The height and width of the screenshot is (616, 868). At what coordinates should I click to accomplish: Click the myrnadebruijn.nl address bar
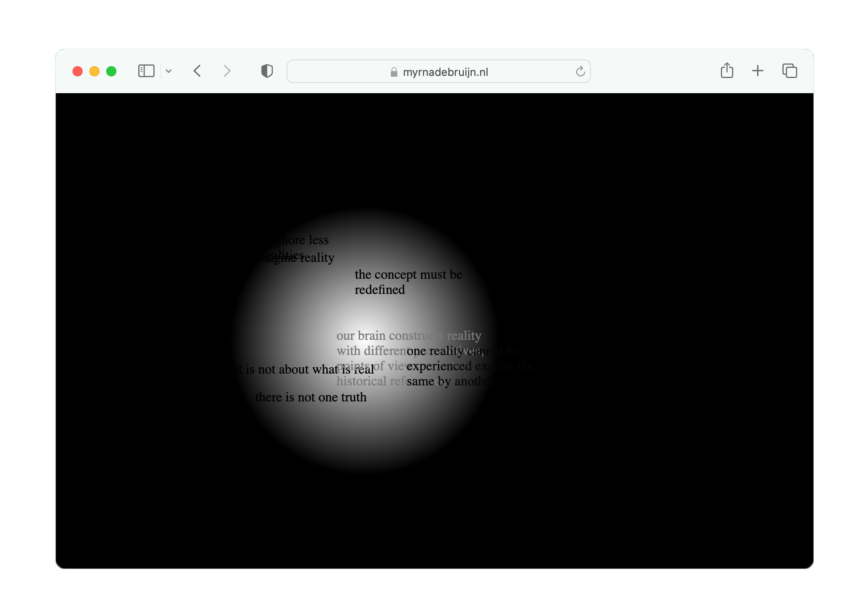(x=438, y=71)
